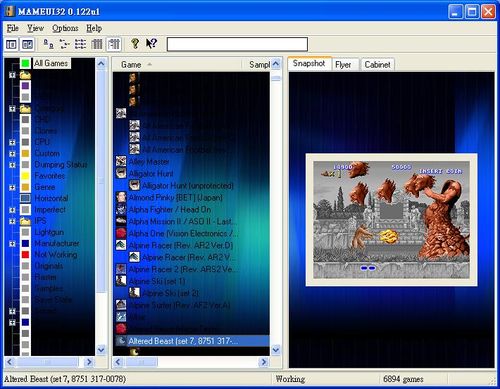The width and height of the screenshot is (500, 389).
Task: Click the green All Games folder icon
Action: click(x=25, y=63)
